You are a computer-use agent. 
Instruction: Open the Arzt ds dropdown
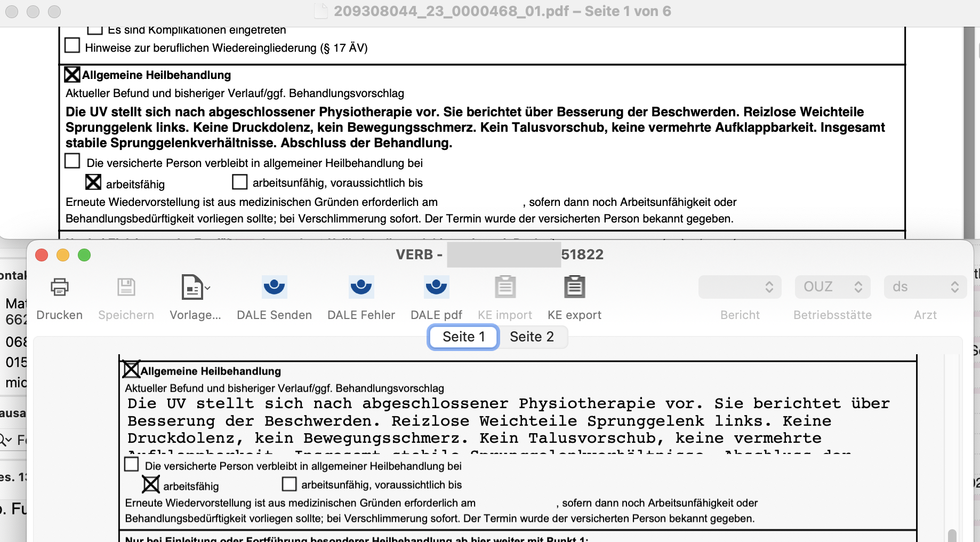click(x=925, y=287)
